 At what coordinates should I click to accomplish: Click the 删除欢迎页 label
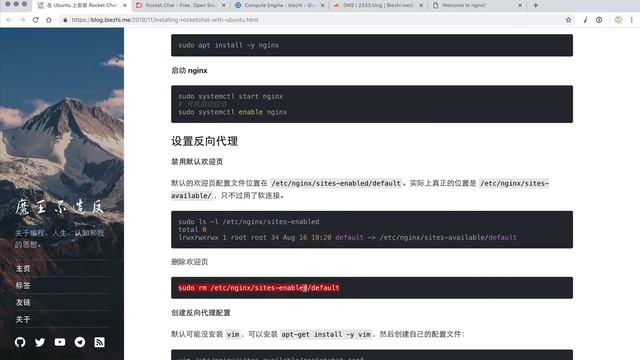(189, 262)
